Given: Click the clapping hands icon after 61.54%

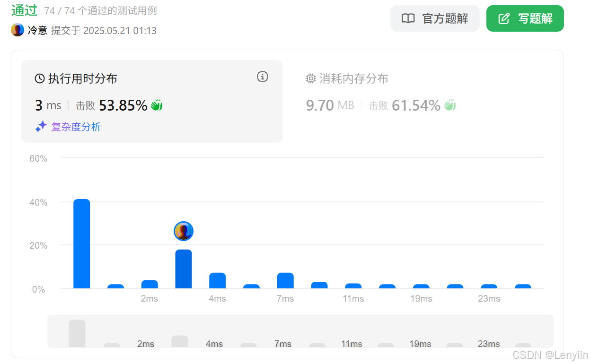Looking at the screenshot, I should (450, 105).
